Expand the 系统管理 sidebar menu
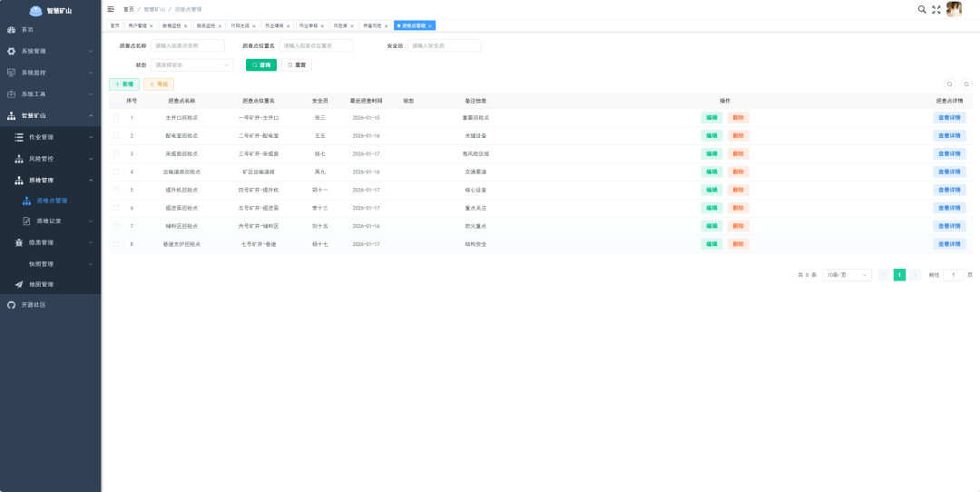 pyautogui.click(x=91, y=51)
